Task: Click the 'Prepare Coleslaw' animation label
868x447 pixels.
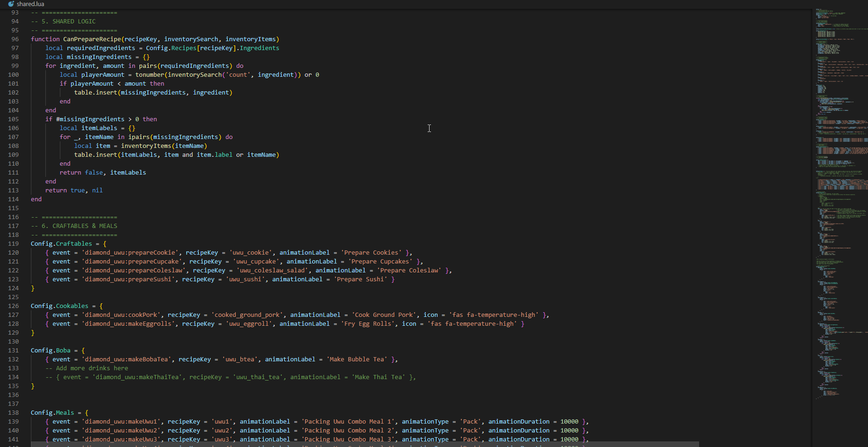Action: point(408,270)
